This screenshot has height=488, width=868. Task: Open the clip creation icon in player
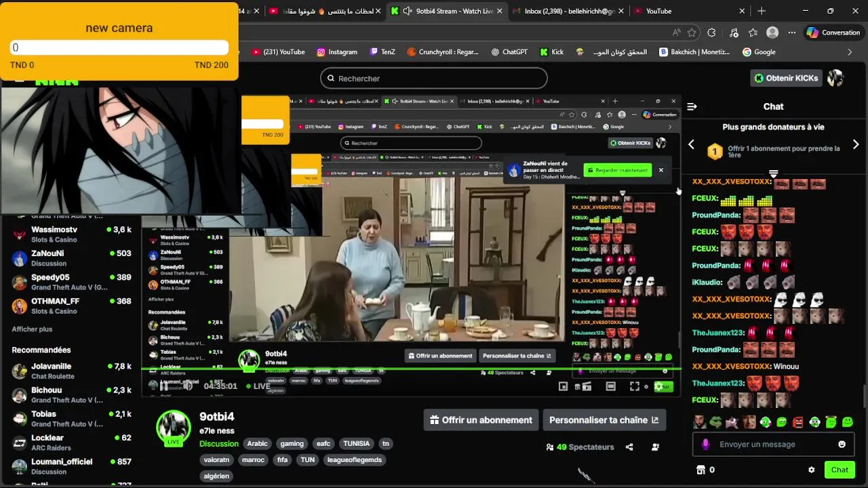[x=587, y=386]
